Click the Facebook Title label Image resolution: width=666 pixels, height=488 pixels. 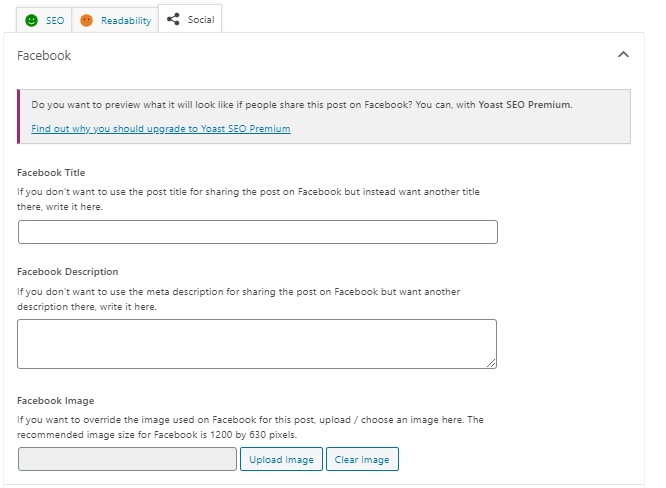pos(51,173)
